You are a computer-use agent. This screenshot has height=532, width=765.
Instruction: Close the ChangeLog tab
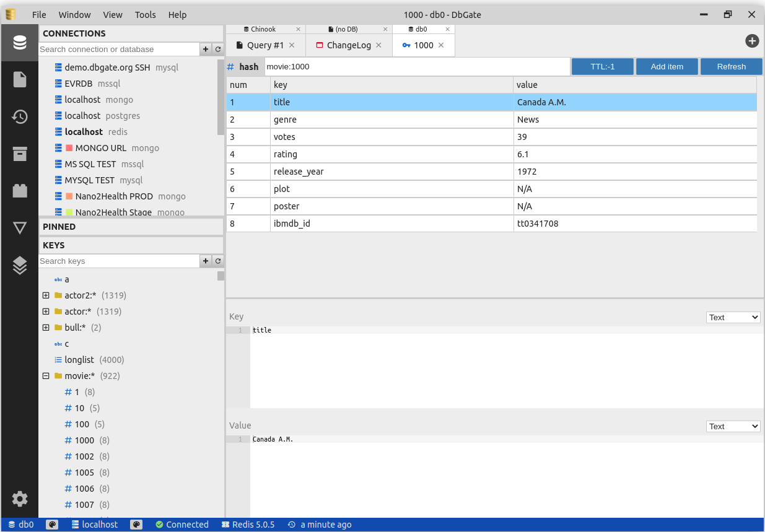click(379, 45)
